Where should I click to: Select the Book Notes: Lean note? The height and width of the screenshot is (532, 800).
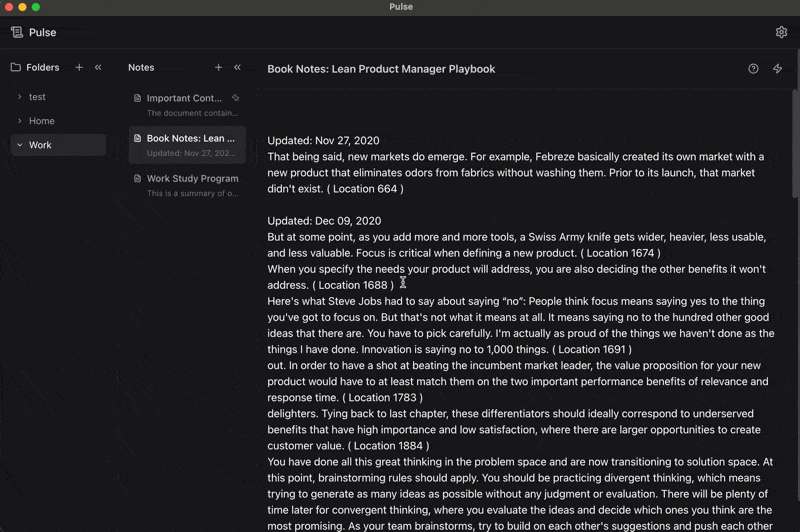[x=190, y=139]
